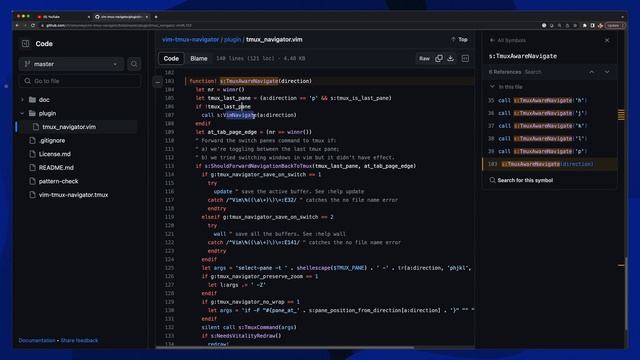Click the Share feedback link
640x360 pixels.
tap(79, 340)
